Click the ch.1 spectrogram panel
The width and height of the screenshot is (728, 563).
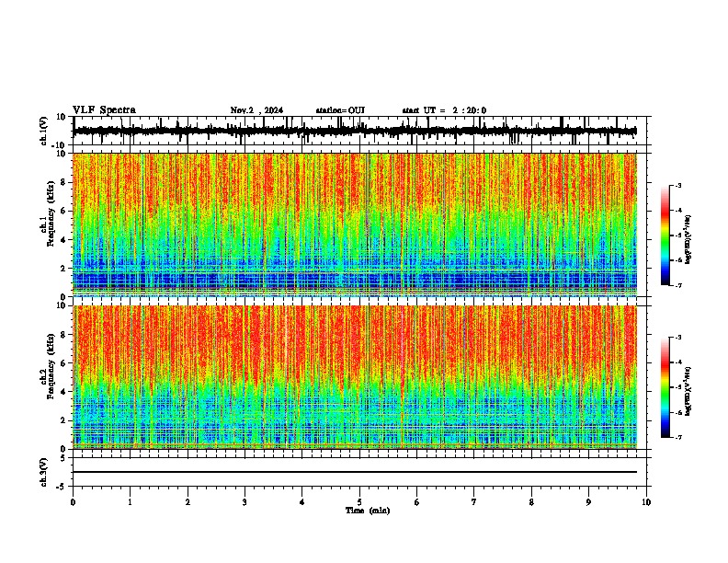pos(355,224)
